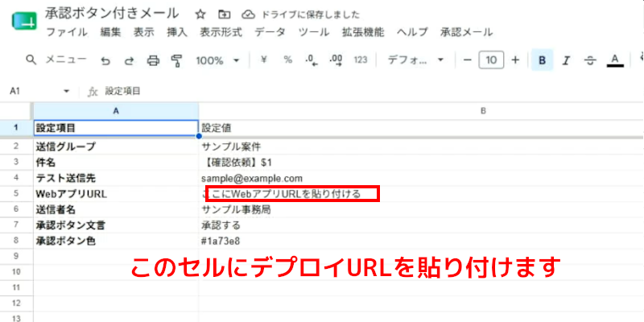The height and width of the screenshot is (322, 644).
Task: Select the テスト送信先 cell
Action: [x=116, y=178]
